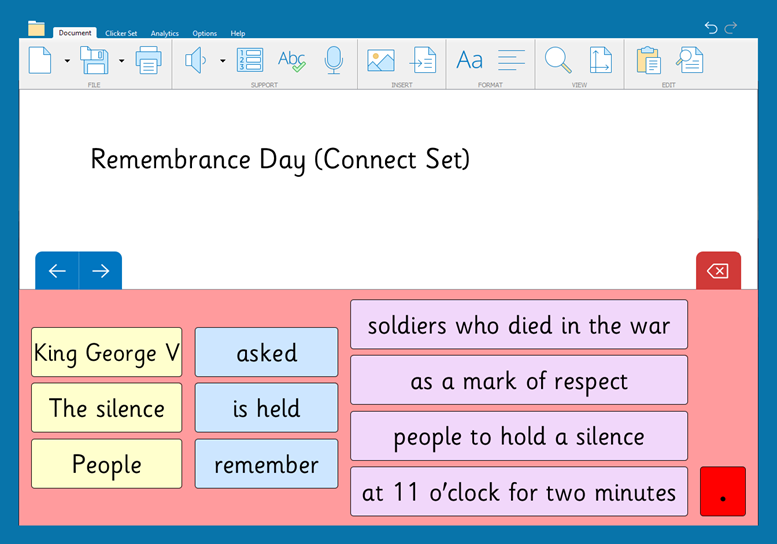This screenshot has height=544, width=777.
Task: Switch to the Clicker Set tab
Action: 121,33
